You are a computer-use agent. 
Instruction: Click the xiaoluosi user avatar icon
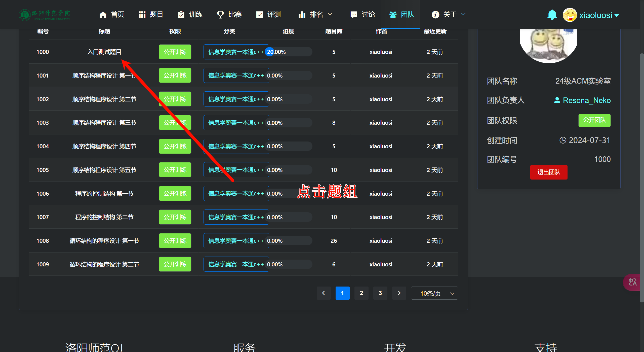point(570,15)
